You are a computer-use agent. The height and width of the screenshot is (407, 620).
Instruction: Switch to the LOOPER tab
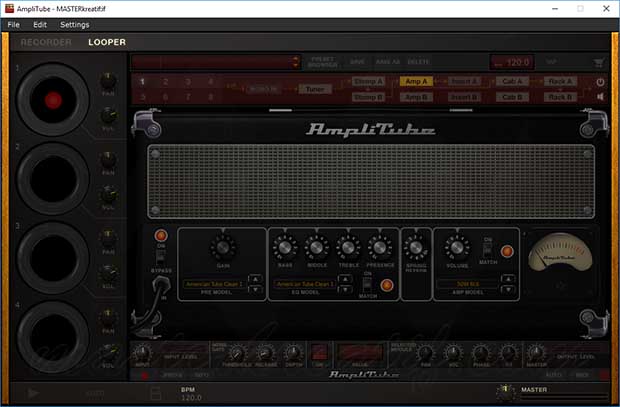(x=107, y=42)
